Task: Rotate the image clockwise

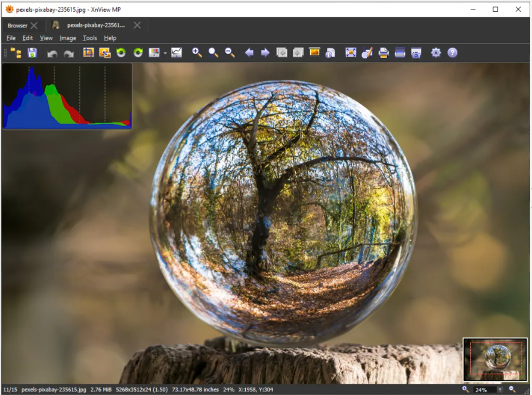Action: tap(138, 52)
